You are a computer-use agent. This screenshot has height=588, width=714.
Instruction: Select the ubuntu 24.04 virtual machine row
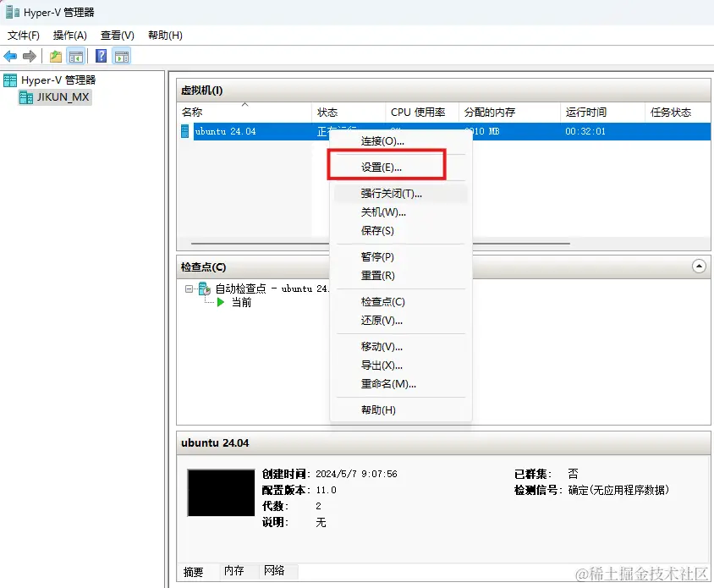pos(444,131)
